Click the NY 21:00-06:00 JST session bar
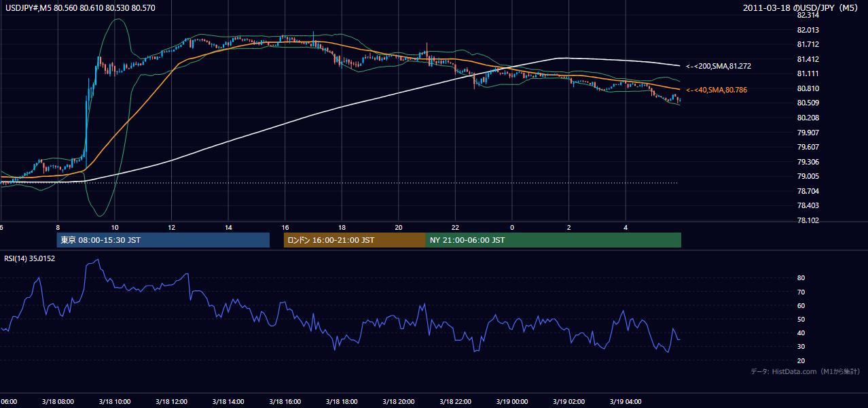Image resolution: width=868 pixels, height=408 pixels. [x=554, y=240]
